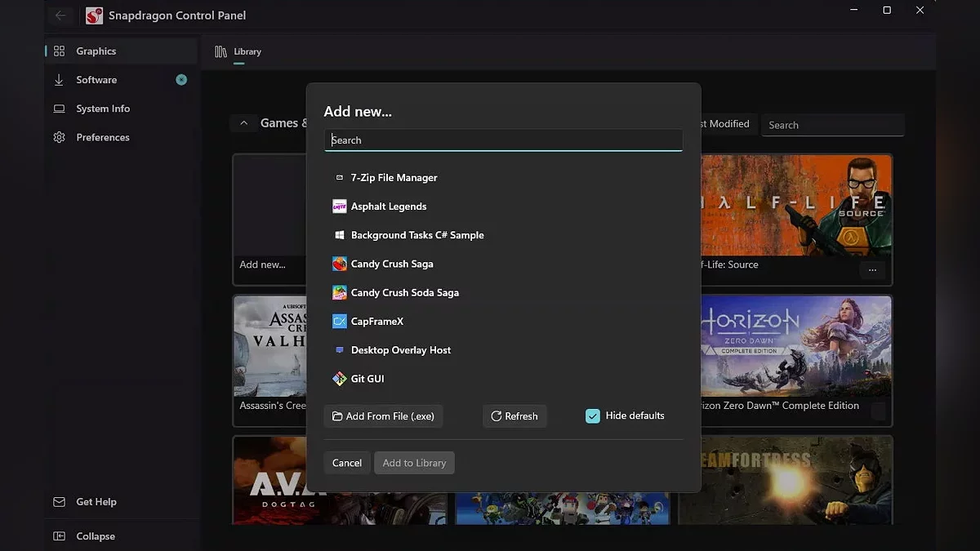Click the CapFrameX app icon

[339, 322]
